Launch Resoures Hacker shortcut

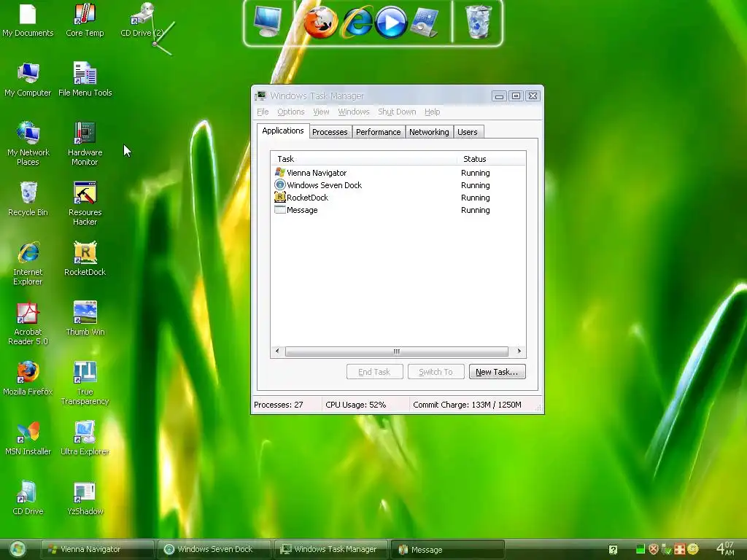(85, 204)
